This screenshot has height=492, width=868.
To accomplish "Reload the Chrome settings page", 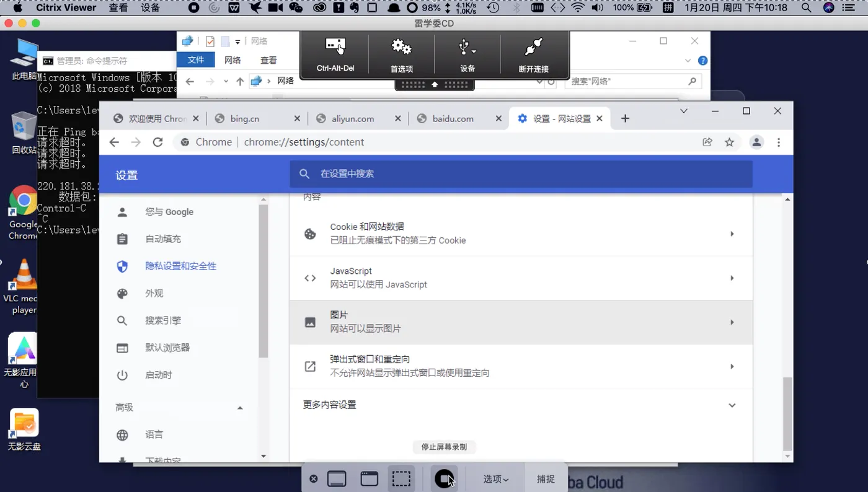I will point(157,142).
